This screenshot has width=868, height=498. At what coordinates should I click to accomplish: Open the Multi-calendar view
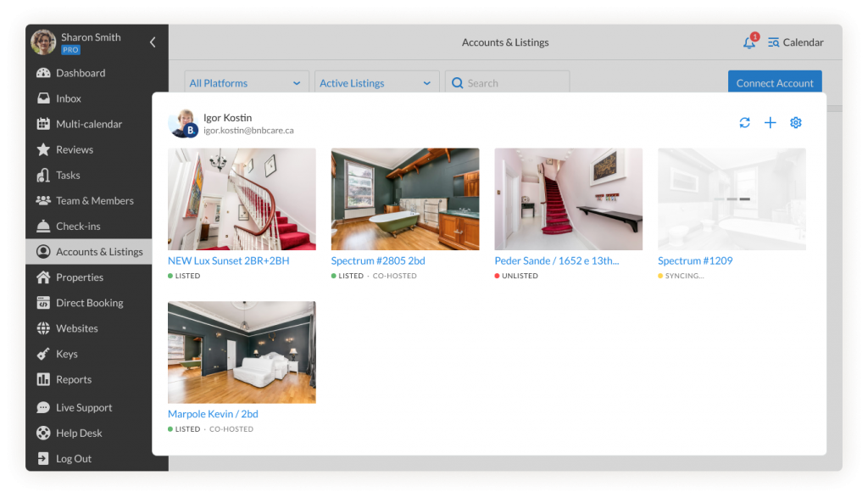[87, 124]
